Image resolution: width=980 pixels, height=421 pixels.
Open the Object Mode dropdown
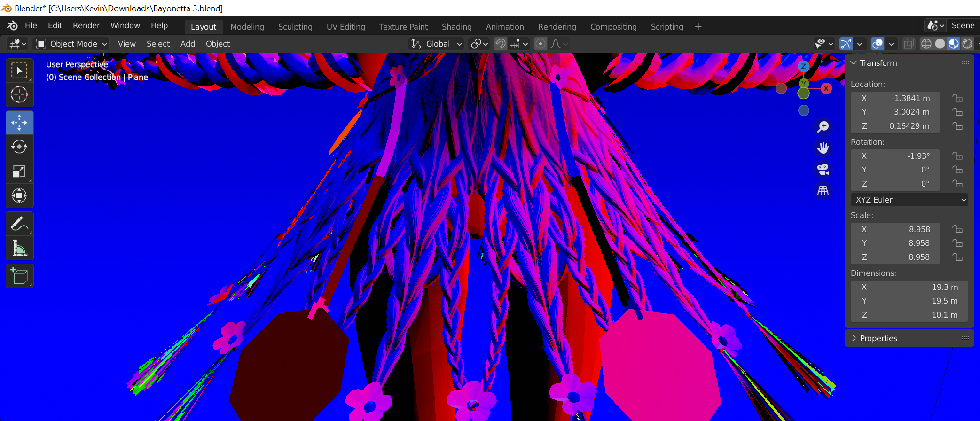(72, 44)
